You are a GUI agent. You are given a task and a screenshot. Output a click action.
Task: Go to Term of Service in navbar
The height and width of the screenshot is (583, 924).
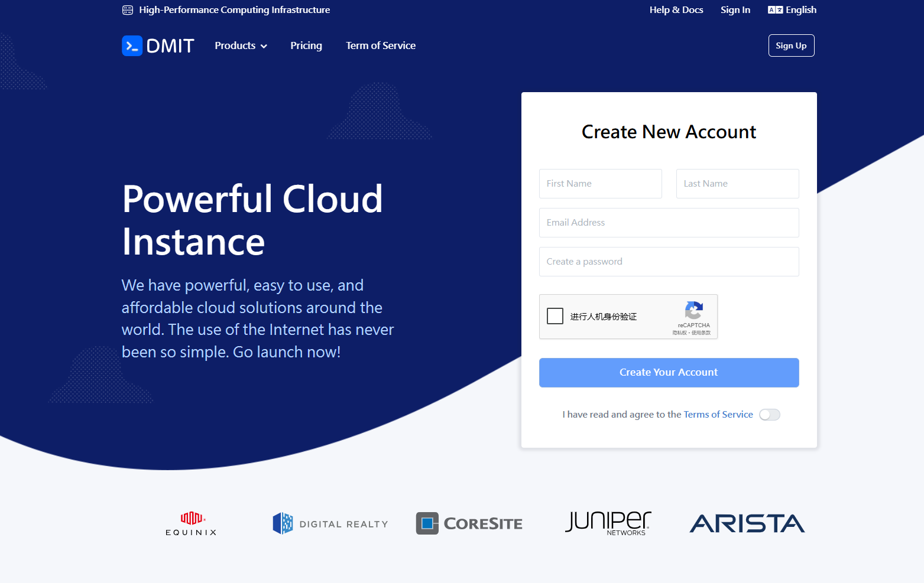pyautogui.click(x=381, y=46)
